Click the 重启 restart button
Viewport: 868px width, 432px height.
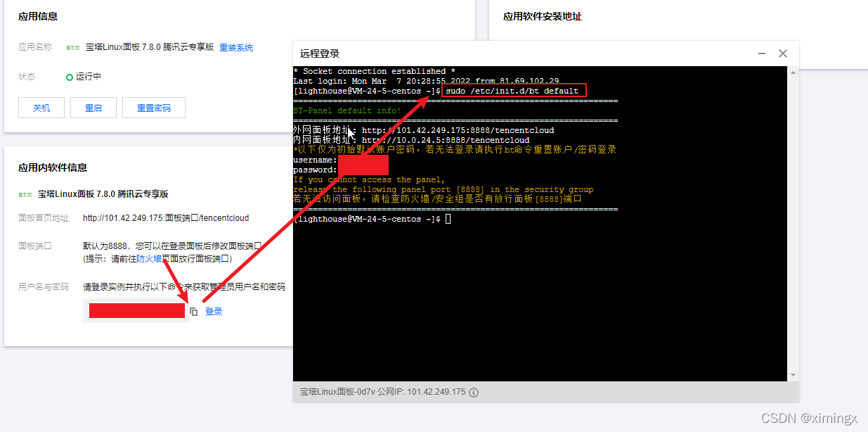(x=93, y=108)
